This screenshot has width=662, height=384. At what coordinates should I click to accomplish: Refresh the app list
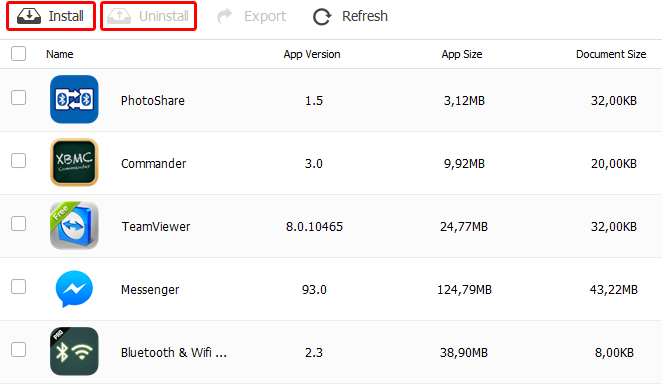(x=350, y=16)
